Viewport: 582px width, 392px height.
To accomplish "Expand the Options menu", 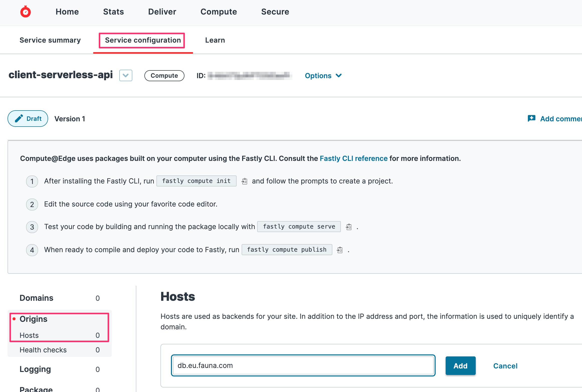I will tap(323, 75).
